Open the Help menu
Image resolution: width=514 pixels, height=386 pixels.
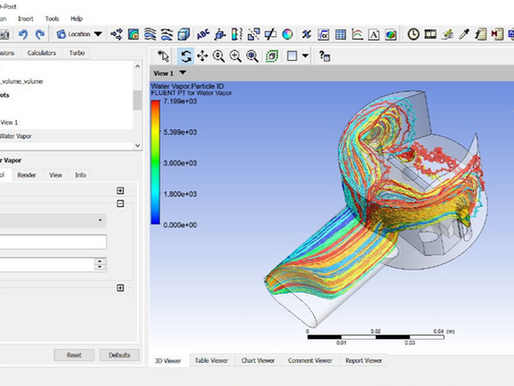tap(76, 19)
